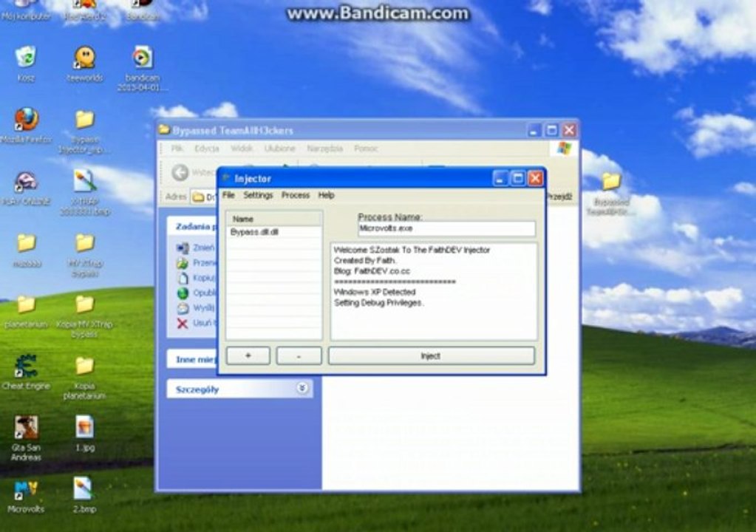Open the Injector Help menu
The height and width of the screenshot is (532, 756).
(327, 195)
